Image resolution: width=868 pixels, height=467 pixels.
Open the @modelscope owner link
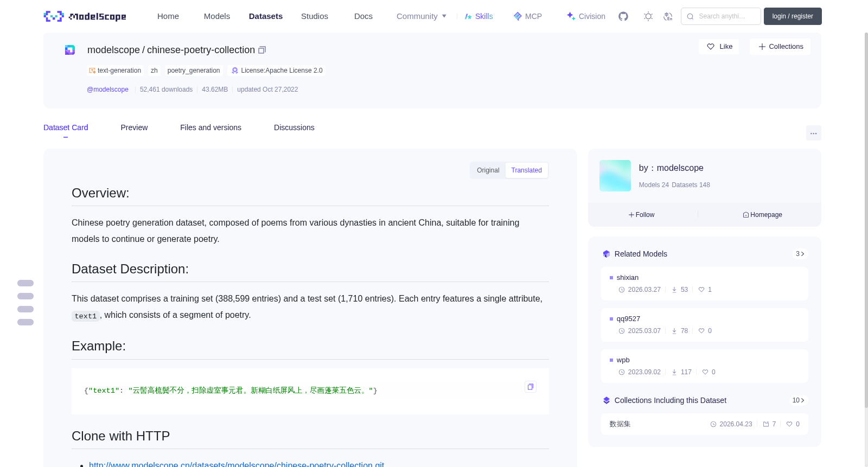(x=107, y=89)
